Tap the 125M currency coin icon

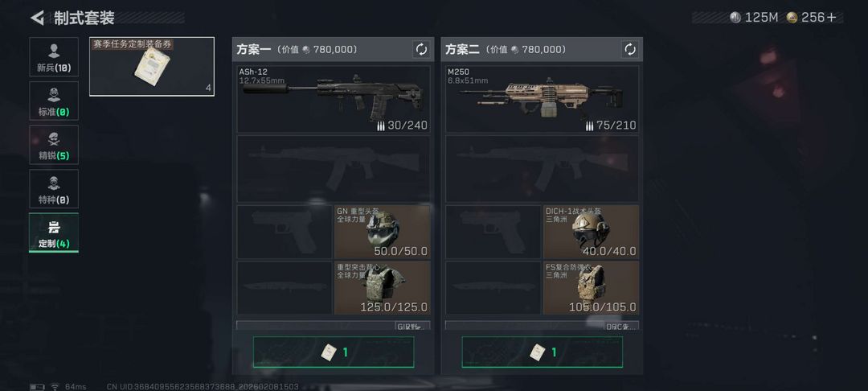point(735,18)
